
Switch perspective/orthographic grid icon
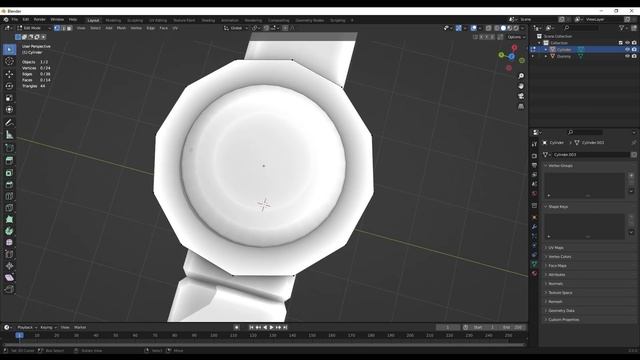pos(521,107)
